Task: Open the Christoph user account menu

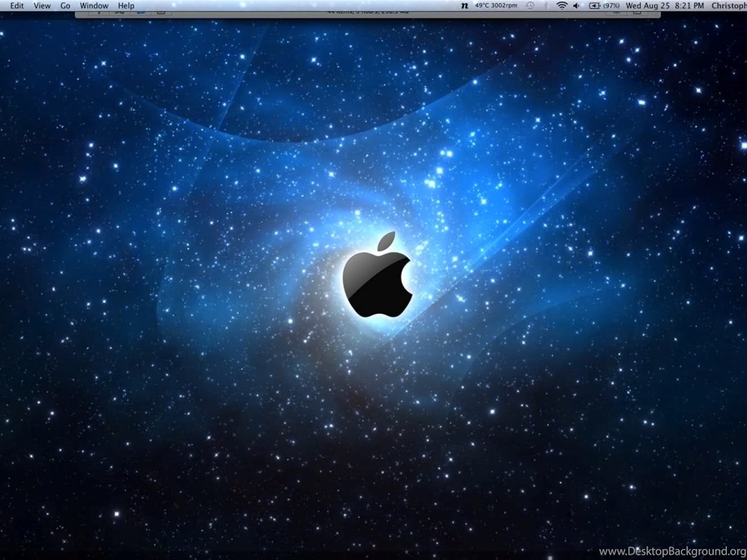Action: click(729, 6)
